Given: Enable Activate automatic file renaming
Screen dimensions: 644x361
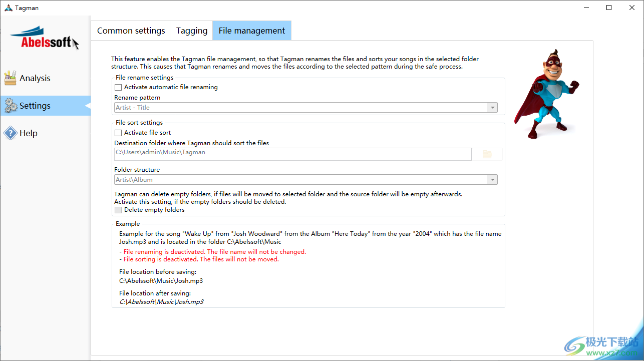Looking at the screenshot, I should 118,87.
